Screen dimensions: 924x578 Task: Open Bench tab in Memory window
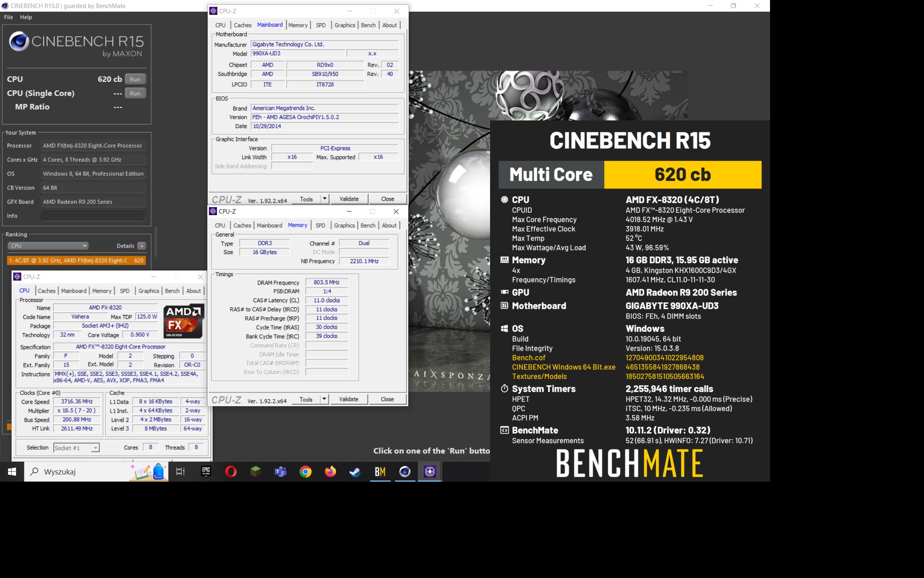point(368,225)
